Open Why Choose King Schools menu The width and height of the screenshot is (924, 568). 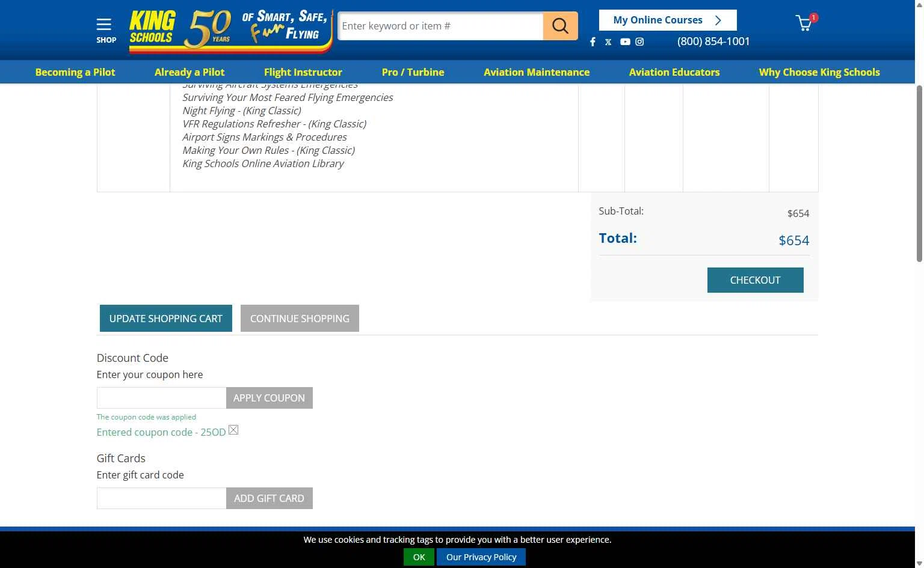click(819, 72)
